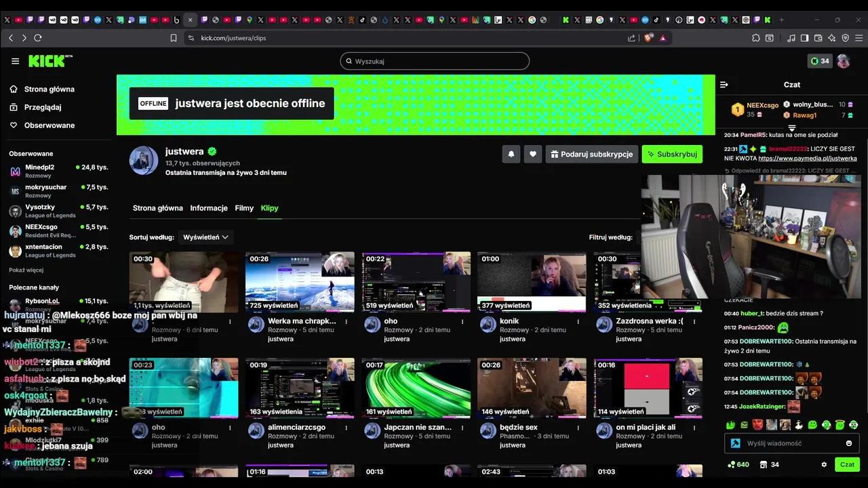The image size is (868, 488).
Task: Select the 'Klipy' tab
Action: (x=270, y=208)
